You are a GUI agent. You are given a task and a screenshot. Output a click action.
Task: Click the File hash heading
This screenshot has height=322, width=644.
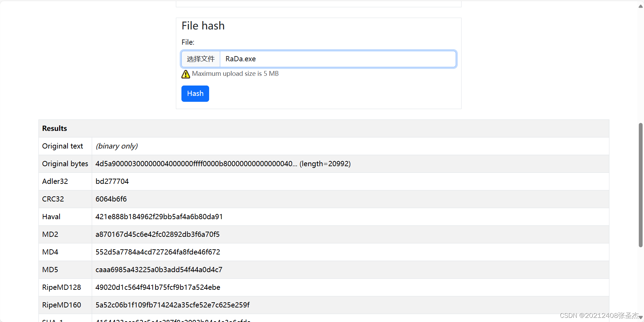click(x=203, y=26)
